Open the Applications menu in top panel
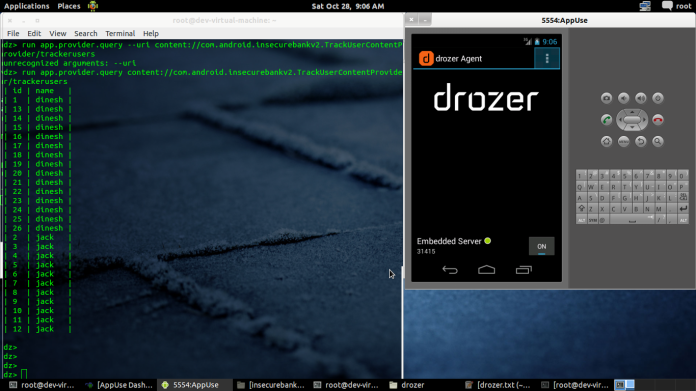The image size is (696, 391). click(x=27, y=6)
